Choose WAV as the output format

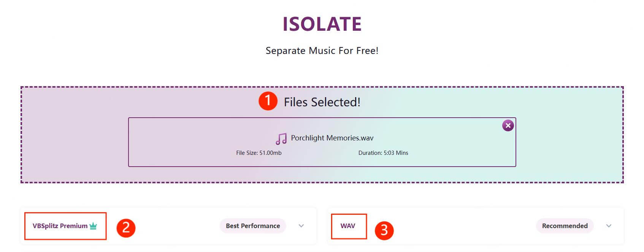(348, 225)
